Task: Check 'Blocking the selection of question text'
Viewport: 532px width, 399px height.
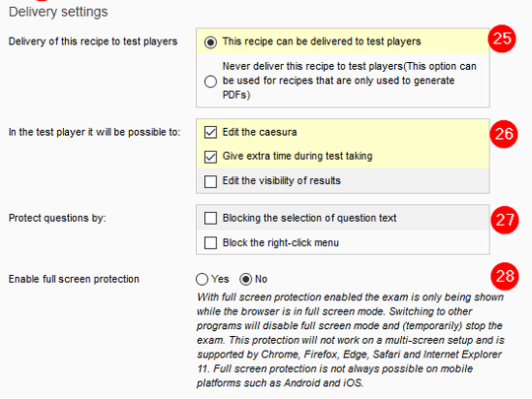Action: pyautogui.click(x=211, y=218)
